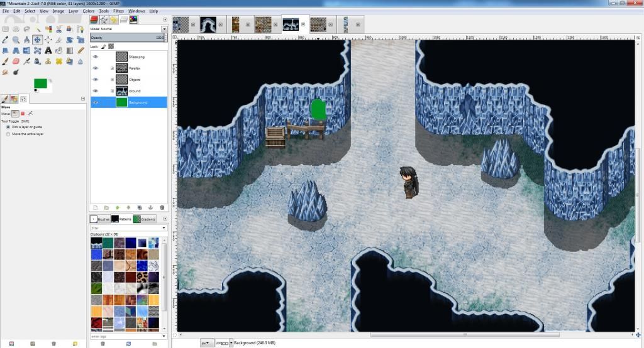Toggle visibility of the Objects layer
This screenshot has width=644, height=348.
pyautogui.click(x=96, y=80)
